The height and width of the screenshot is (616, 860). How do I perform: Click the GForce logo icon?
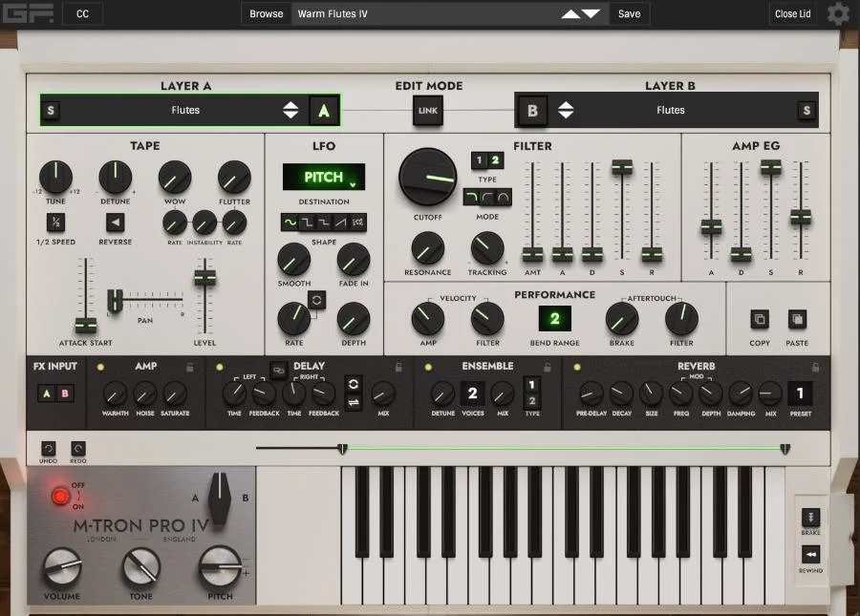(28, 13)
